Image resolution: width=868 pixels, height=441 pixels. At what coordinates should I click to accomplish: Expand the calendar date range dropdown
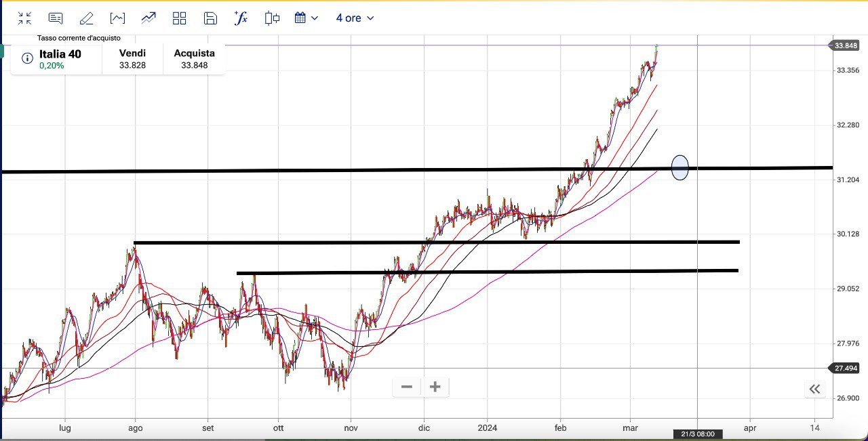pyautogui.click(x=307, y=18)
